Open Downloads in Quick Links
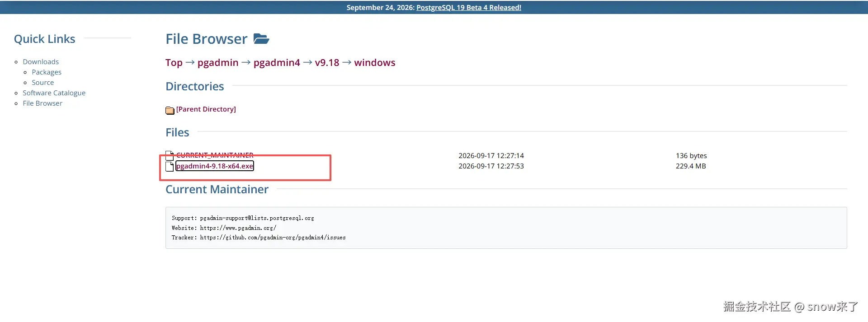 41,61
